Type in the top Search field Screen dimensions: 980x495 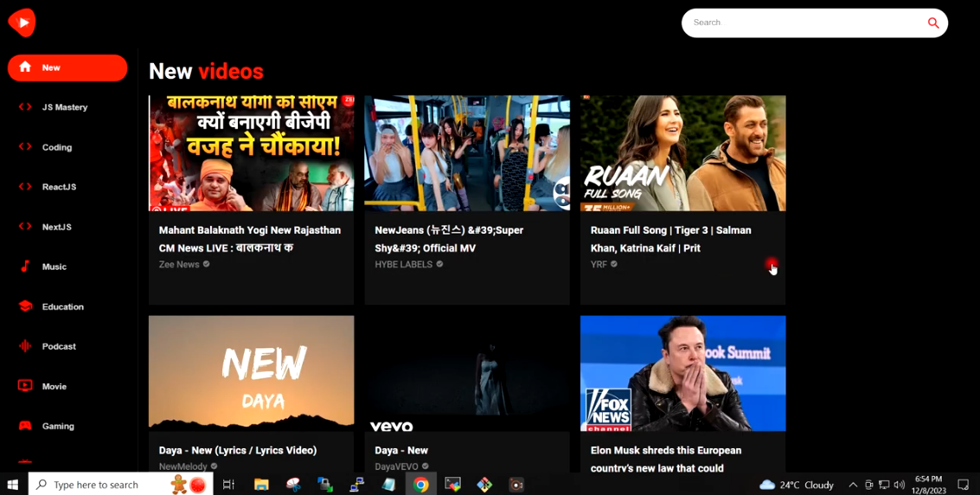pyautogui.click(x=804, y=22)
